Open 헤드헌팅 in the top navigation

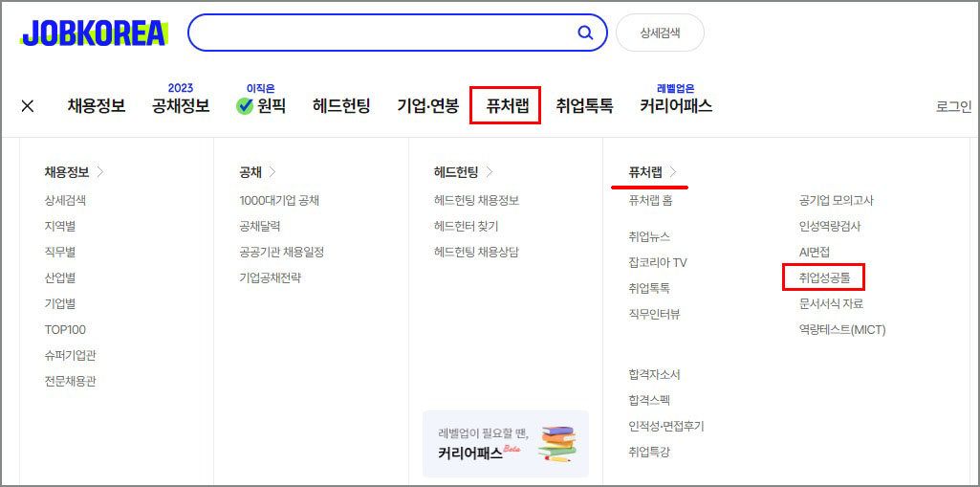(x=341, y=105)
